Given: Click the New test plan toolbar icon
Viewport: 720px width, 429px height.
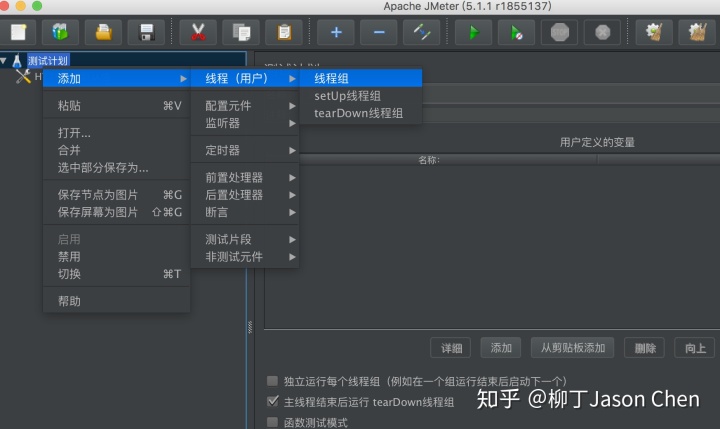Looking at the screenshot, I should (x=18, y=32).
